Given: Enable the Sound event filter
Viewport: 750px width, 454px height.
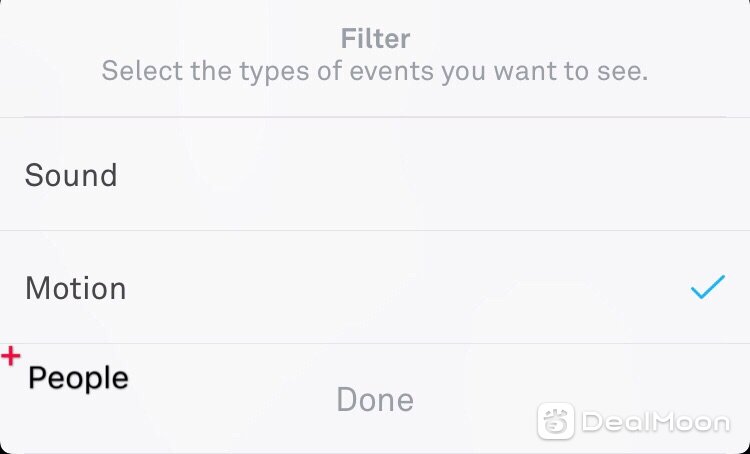Looking at the screenshot, I should 375,174.
